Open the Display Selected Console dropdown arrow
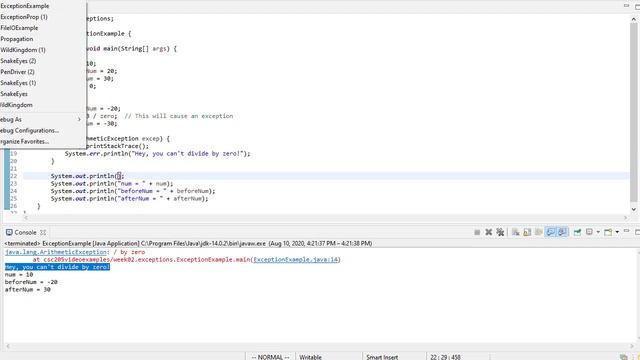640x360 pixels. tap(598, 232)
